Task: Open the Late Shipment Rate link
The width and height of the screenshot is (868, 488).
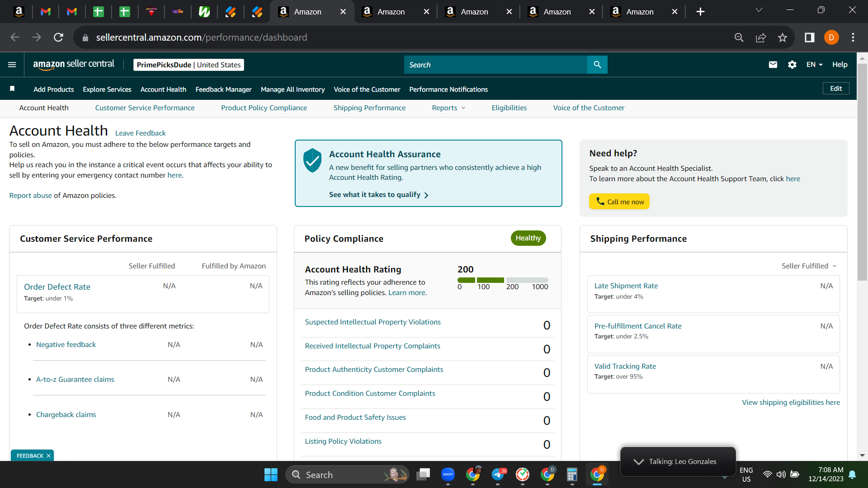Action: [626, 286]
